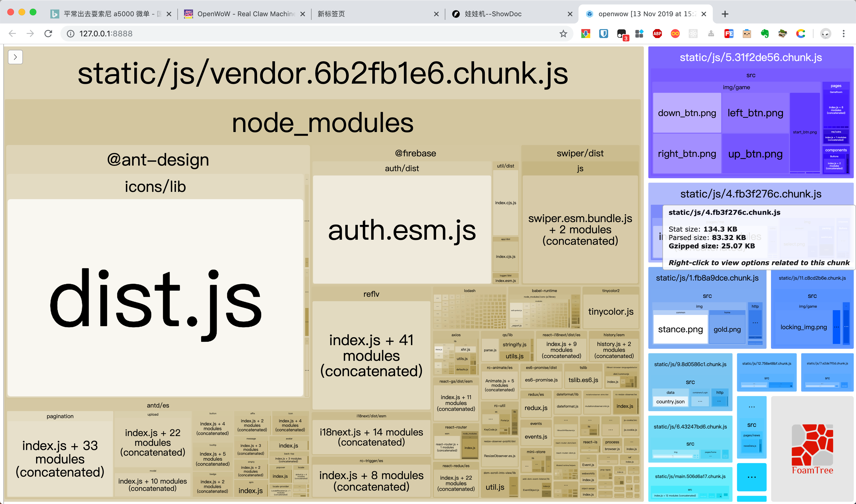
Task: Select the country.json block
Action: coord(670,401)
